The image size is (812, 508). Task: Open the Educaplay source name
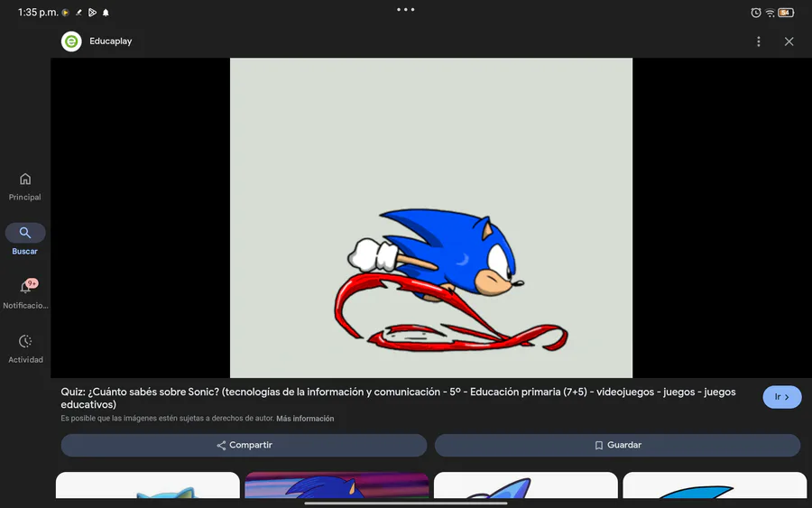pos(110,42)
